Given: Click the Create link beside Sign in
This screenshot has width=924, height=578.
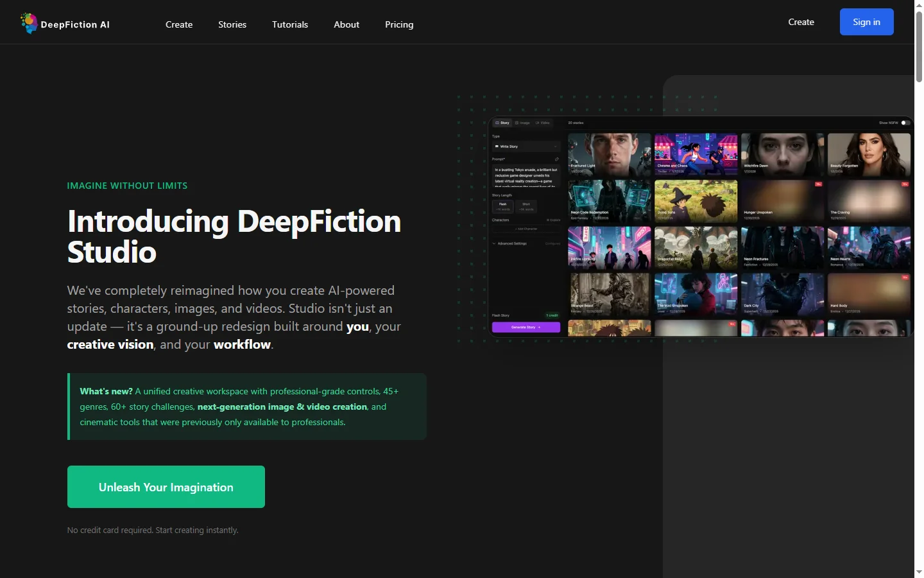Looking at the screenshot, I should tap(801, 22).
